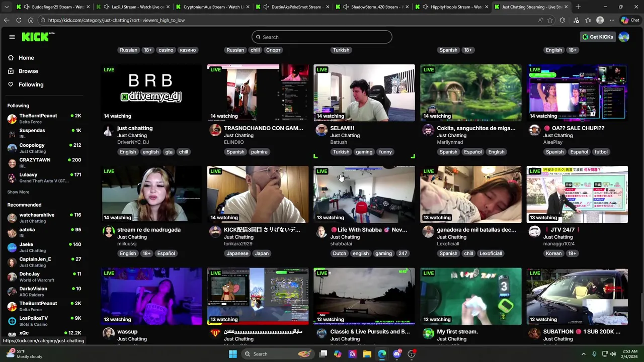Open My first stream thumbnail
The height and width of the screenshot is (362, 644).
471,296
